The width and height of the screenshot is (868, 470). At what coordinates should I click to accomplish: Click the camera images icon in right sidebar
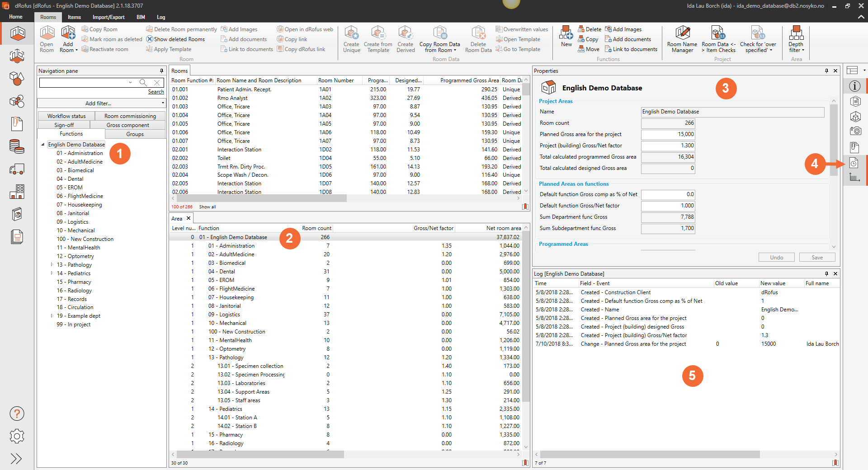coord(855,132)
